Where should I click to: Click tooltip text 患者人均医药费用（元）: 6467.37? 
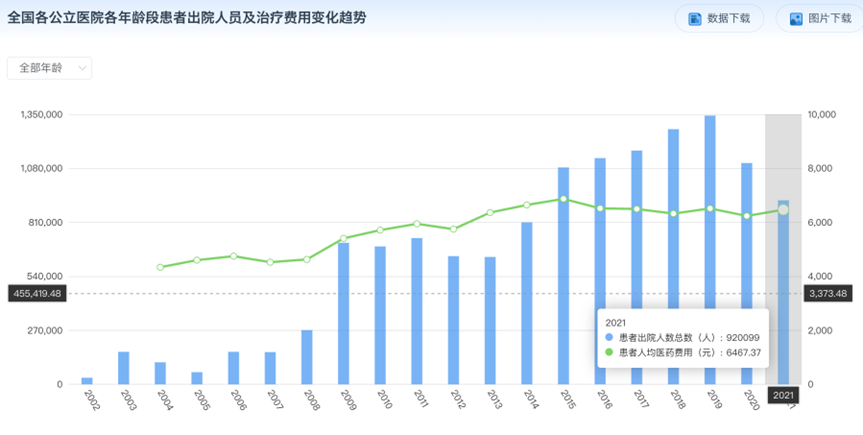tap(690, 352)
